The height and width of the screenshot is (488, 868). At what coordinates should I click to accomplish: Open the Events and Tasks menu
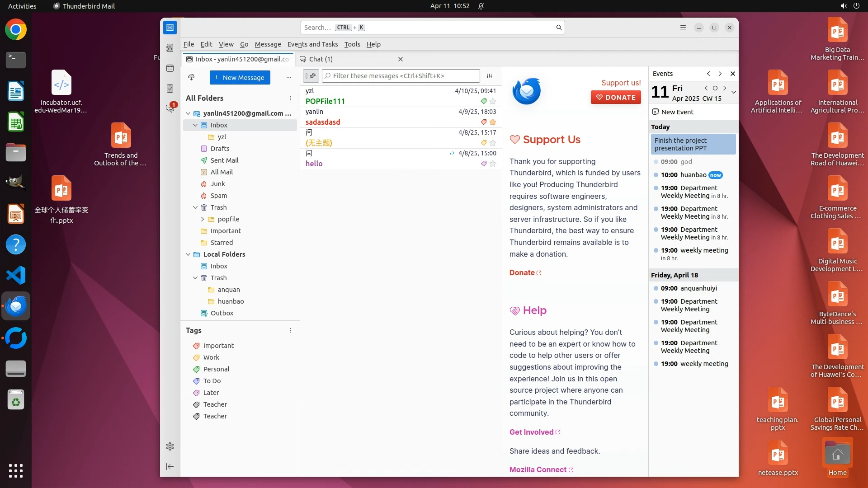pyautogui.click(x=312, y=44)
